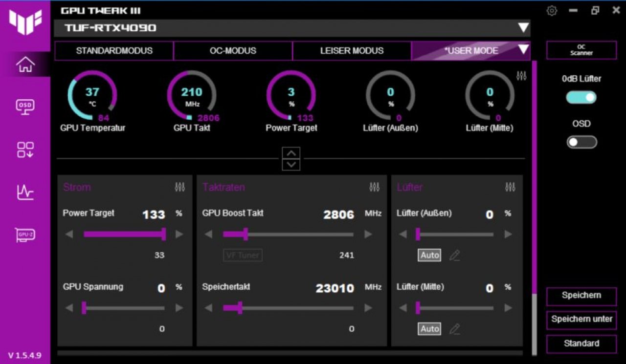Toggle Auto mode for Lüfter (Außen)
Viewport: 626px width, 364px height.
pyautogui.click(x=429, y=255)
